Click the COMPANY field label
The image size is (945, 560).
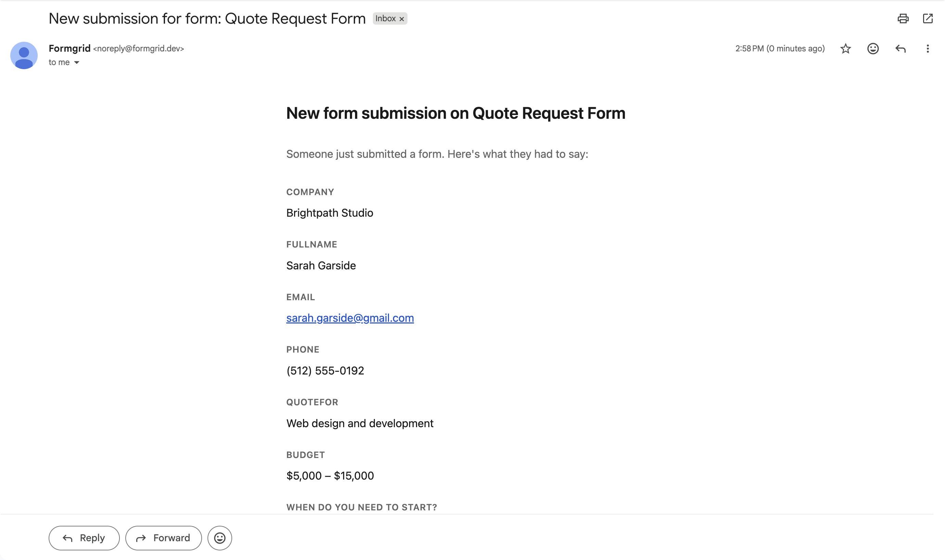310,192
